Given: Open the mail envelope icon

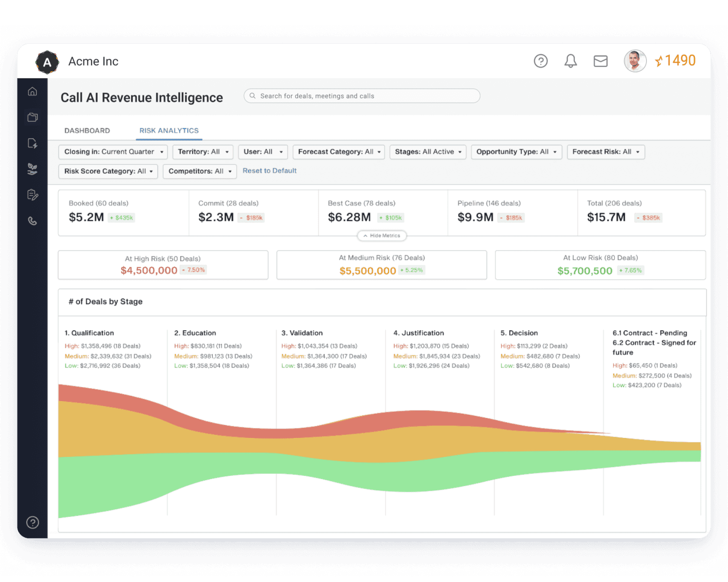Looking at the screenshot, I should pos(600,61).
